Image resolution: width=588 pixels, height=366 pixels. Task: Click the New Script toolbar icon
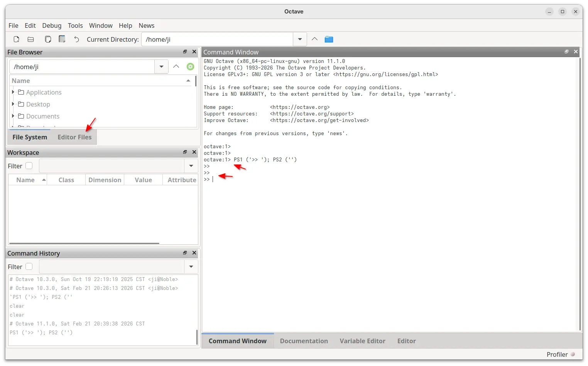coord(16,39)
